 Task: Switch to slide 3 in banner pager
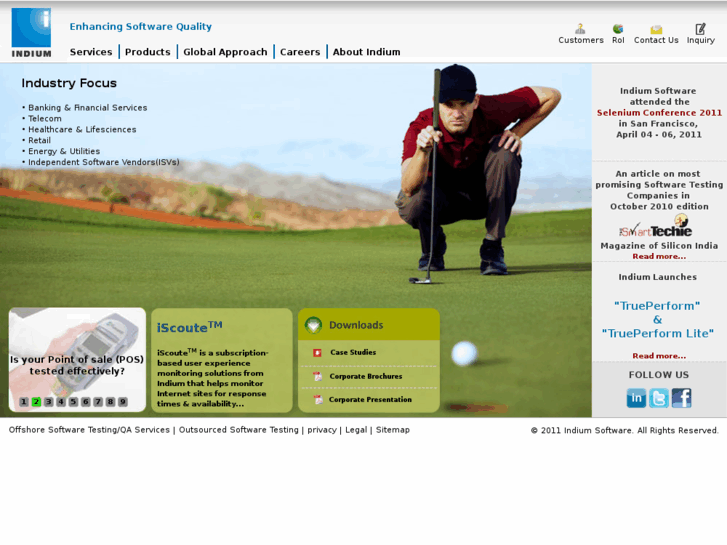49,402
